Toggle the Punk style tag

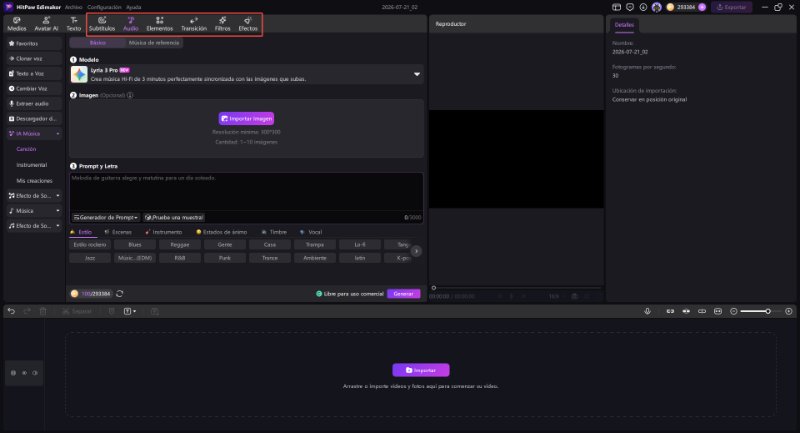(225, 258)
